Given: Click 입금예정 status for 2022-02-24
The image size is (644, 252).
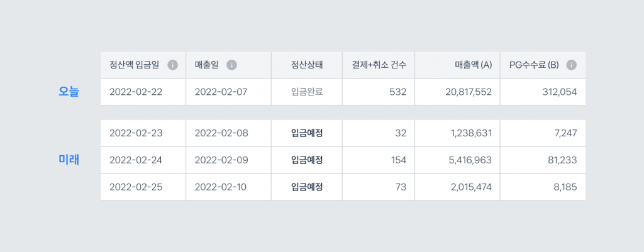Looking at the screenshot, I should (x=307, y=160).
